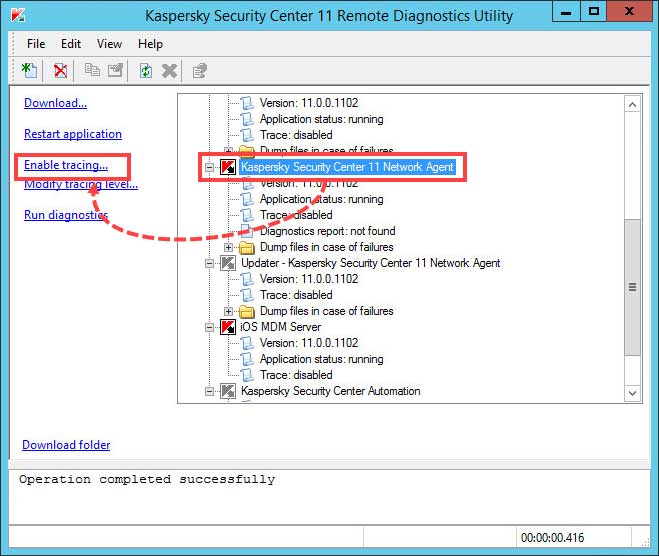Screen dimensions: 659x556
Task: Collapse the iOS MDM Server tree node
Action: coord(209,327)
